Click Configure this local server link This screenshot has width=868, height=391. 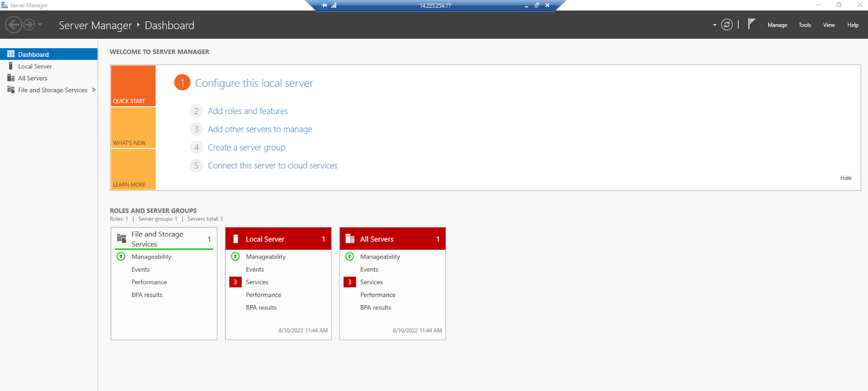click(x=254, y=83)
